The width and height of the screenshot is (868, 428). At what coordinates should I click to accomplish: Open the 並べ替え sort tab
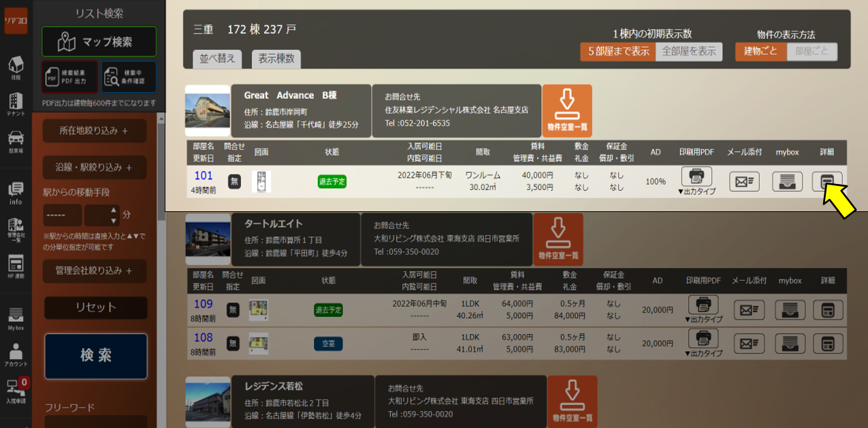click(x=217, y=59)
